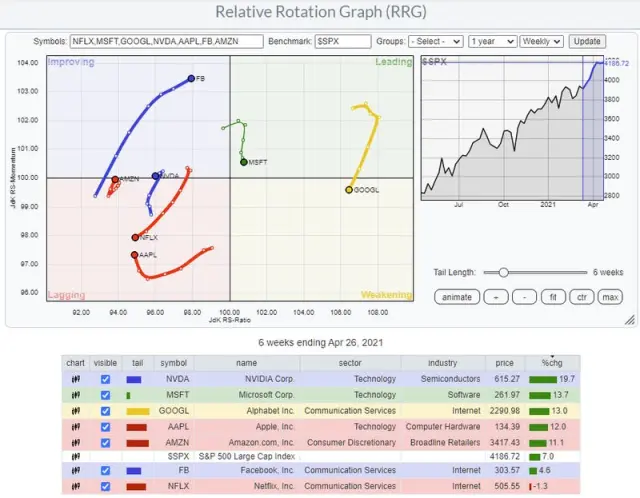The width and height of the screenshot is (640, 498).
Task: Click the max button
Action: (610, 297)
